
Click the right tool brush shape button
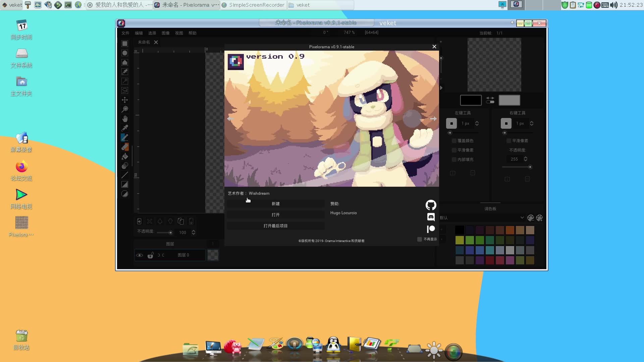[506, 123]
